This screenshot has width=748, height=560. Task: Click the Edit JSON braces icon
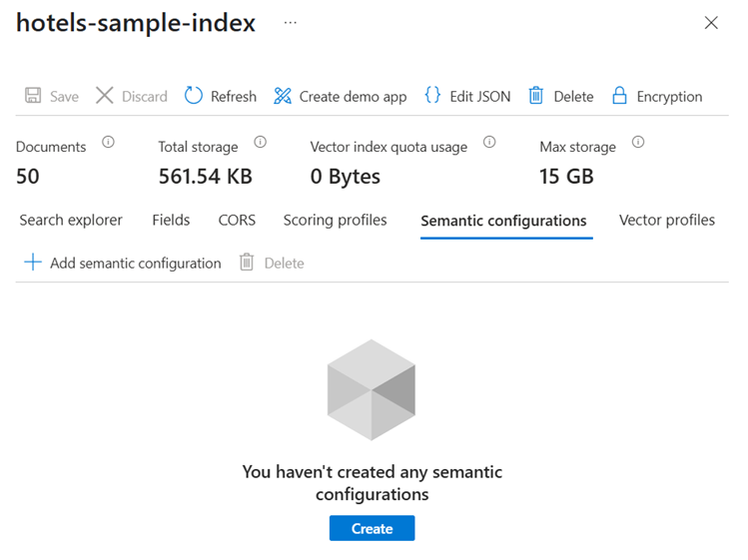432,96
